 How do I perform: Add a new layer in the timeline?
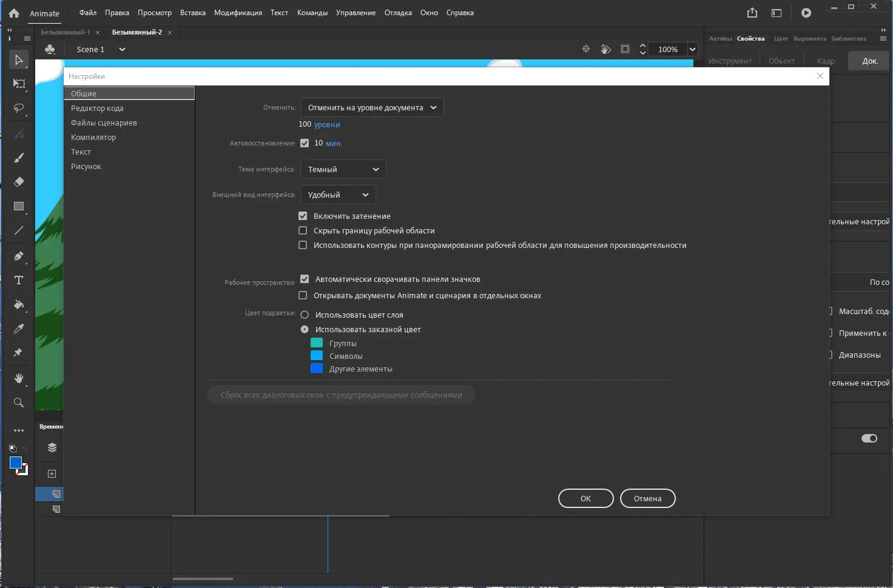(52, 473)
